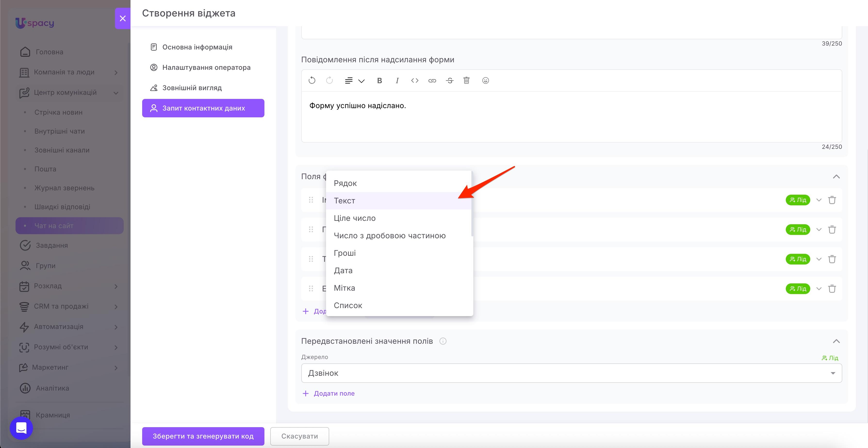Expand CRM та продажі menu
Viewport: 868px width, 448px height.
pyautogui.click(x=69, y=306)
